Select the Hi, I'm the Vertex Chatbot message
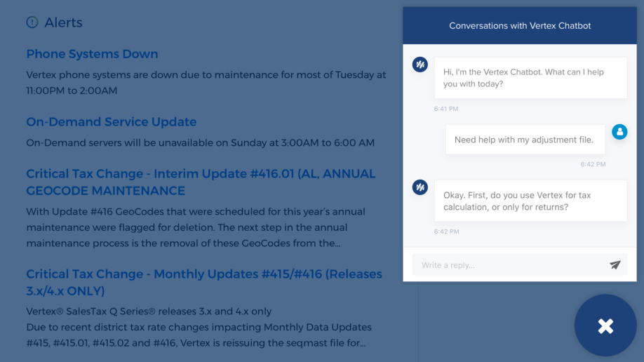The width and height of the screenshot is (644, 362). tap(530, 78)
